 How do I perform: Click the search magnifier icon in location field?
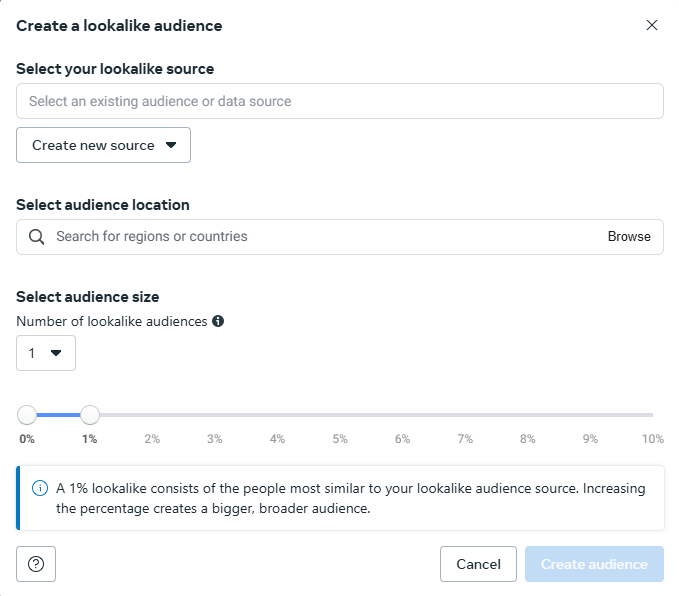[x=36, y=237]
